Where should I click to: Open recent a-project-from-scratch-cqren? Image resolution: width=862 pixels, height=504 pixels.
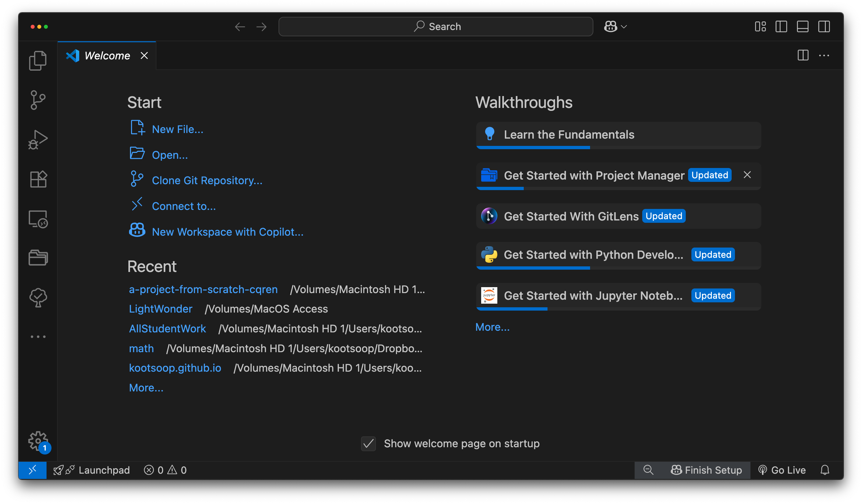pos(203,289)
